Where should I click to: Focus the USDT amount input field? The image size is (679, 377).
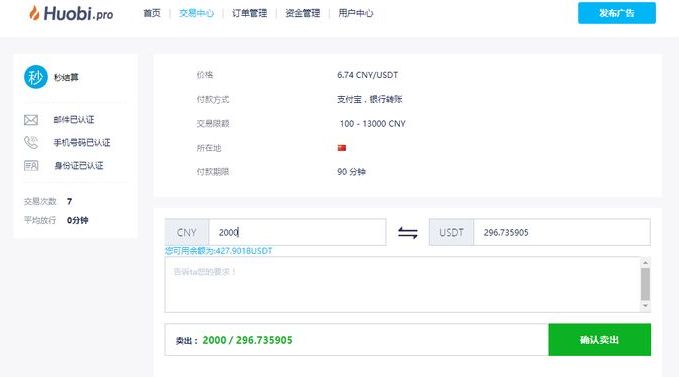562,232
